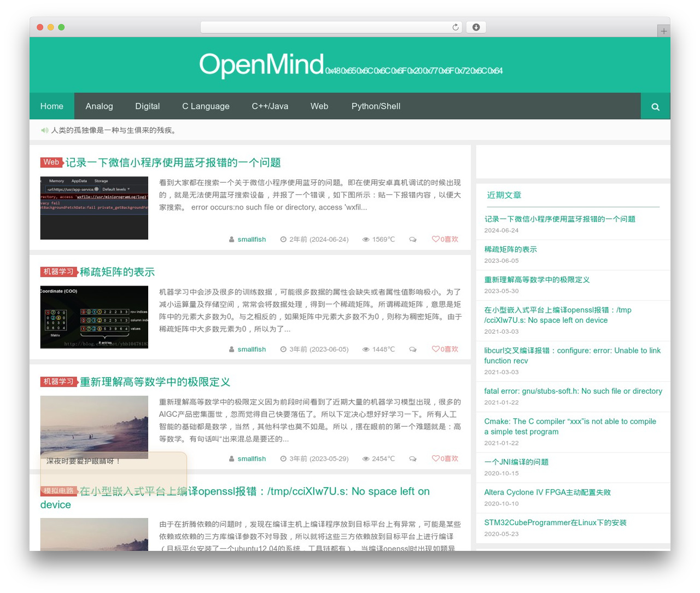Screen dimensions: 700x593
Task: Open the beach thumbnail of 高等数学 post
Action: pyautogui.click(x=94, y=427)
